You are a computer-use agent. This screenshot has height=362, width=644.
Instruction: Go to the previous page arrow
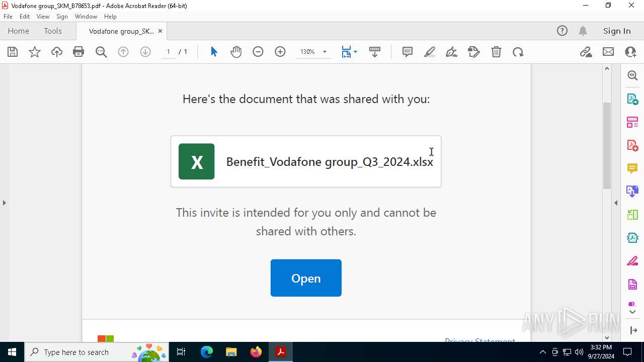tap(123, 52)
